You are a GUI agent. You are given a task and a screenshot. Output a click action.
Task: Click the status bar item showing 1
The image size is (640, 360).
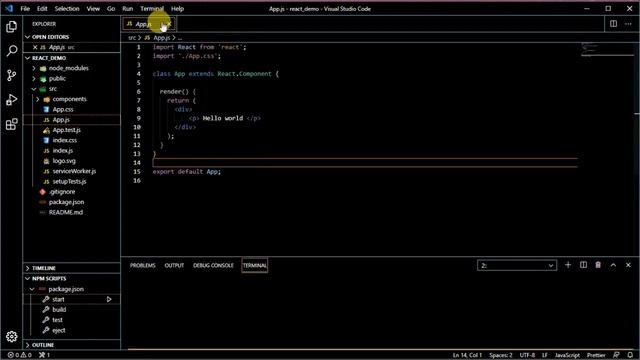click(44, 355)
